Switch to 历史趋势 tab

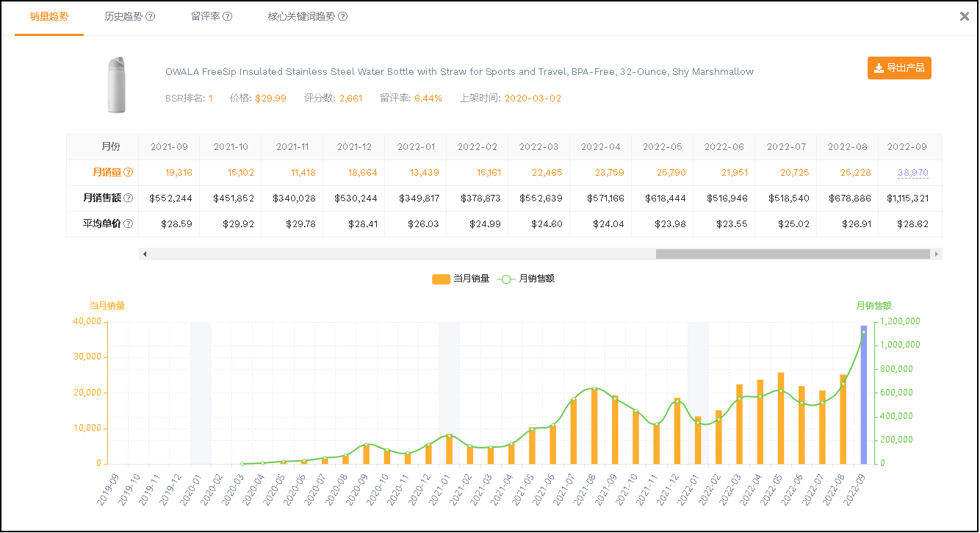pyautogui.click(x=123, y=17)
